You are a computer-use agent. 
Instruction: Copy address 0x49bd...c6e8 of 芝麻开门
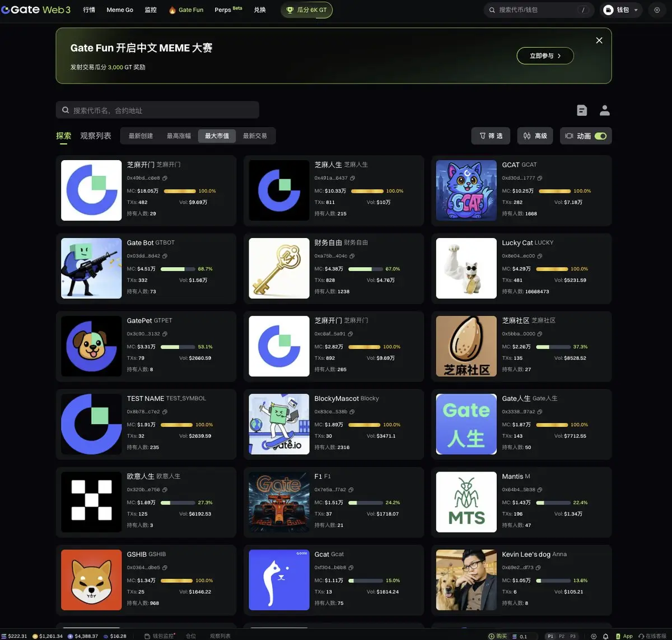point(165,178)
